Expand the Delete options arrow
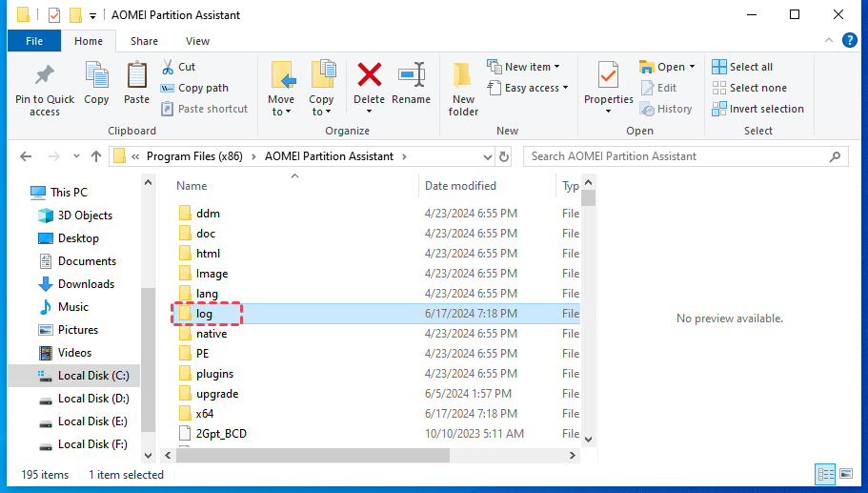 coord(370,112)
